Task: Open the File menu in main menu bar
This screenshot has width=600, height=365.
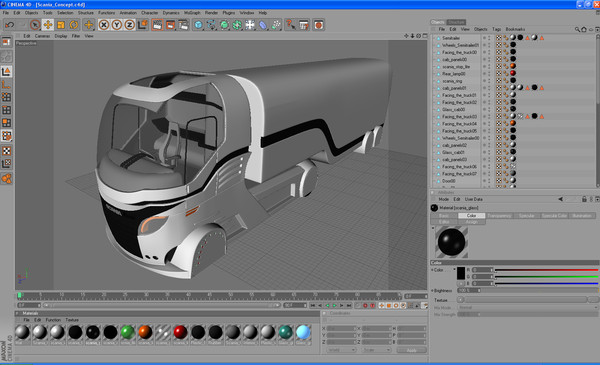Action: pyautogui.click(x=6, y=13)
